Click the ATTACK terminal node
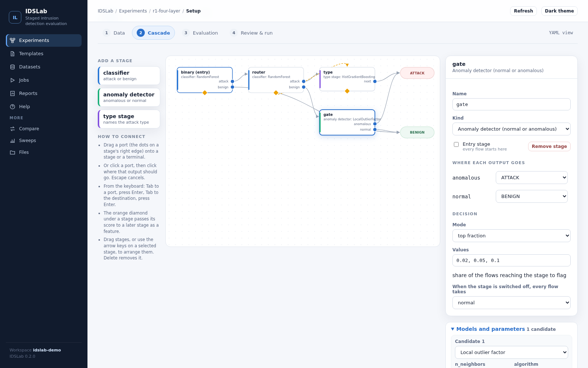 [417, 73]
